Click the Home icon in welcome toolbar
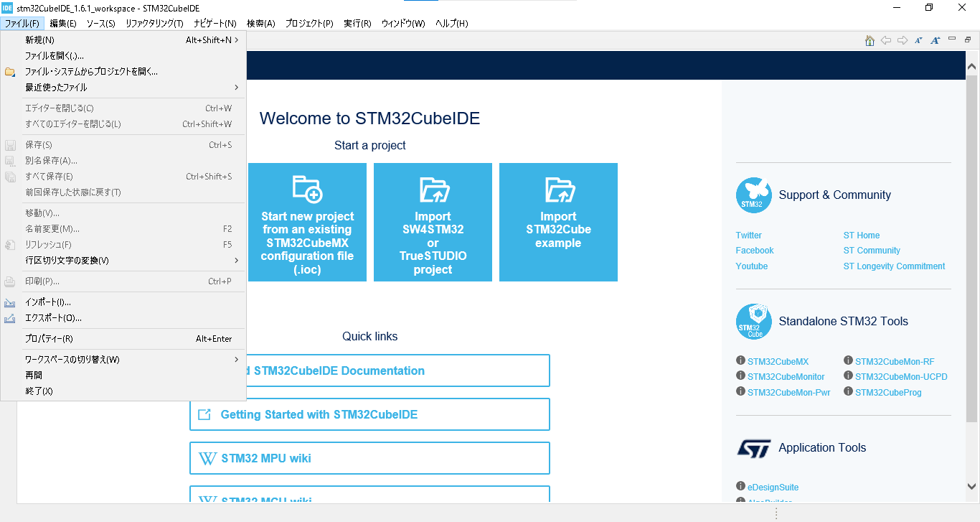 (x=870, y=41)
